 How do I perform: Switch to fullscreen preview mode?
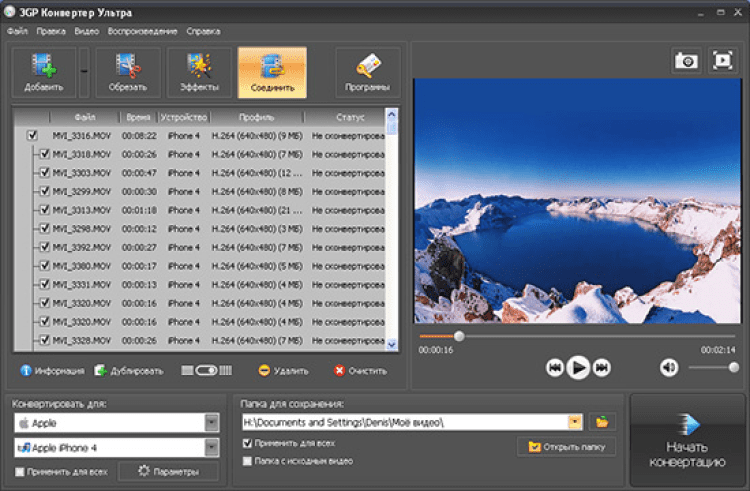point(722,61)
